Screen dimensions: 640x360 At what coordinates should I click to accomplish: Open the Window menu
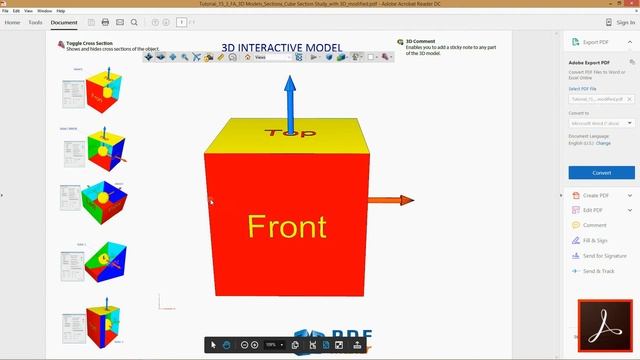(44, 11)
